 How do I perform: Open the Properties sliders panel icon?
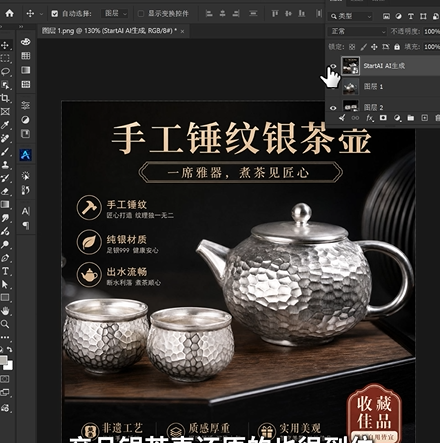coord(26,105)
